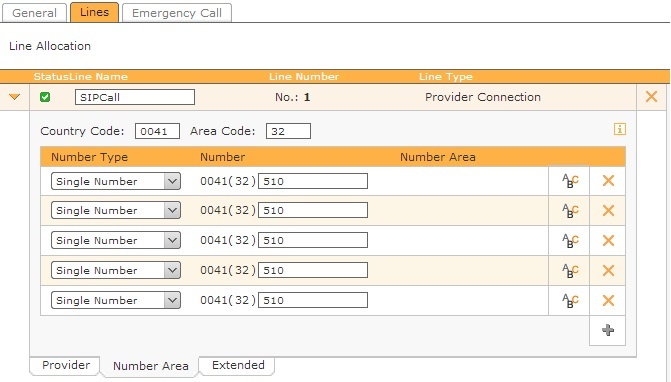The image size is (671, 382).
Task: Select the Number Area sub-tab
Action: 151,366
